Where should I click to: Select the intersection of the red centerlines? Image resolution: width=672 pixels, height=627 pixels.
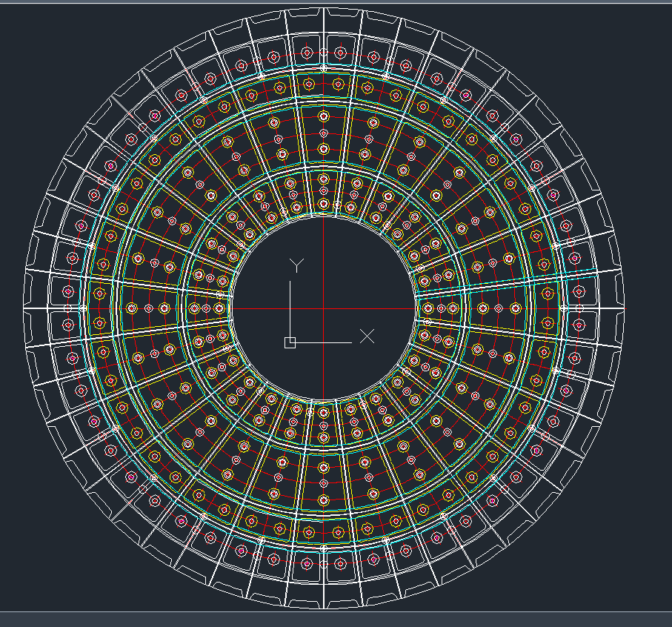(323, 308)
